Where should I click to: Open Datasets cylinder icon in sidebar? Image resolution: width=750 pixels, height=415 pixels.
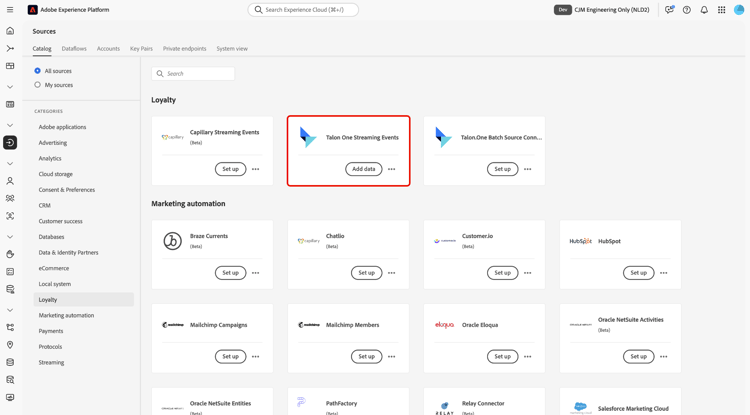[10, 362]
